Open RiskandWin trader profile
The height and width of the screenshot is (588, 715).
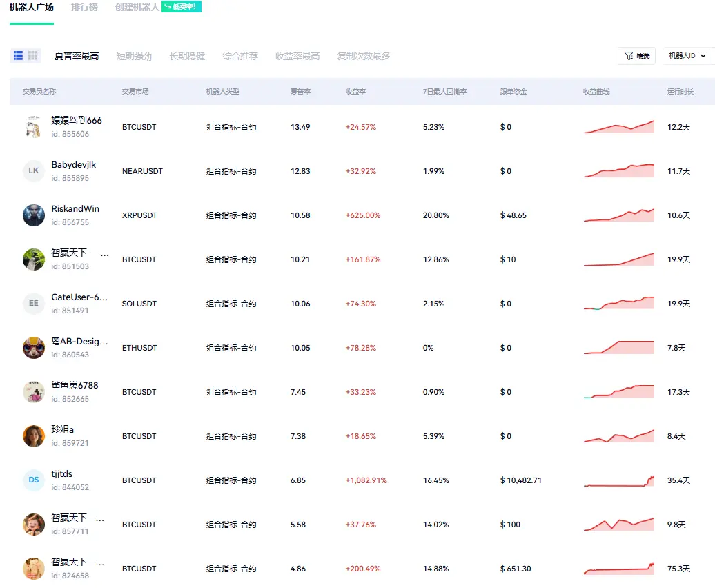point(75,208)
